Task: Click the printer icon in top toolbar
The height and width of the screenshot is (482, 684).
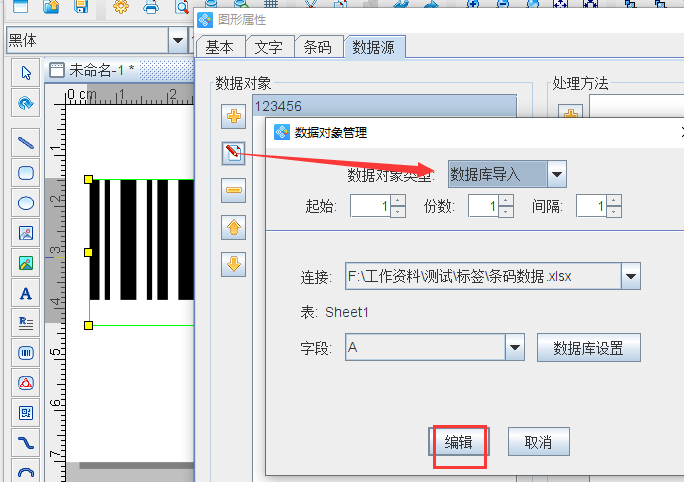Action: click(x=151, y=6)
